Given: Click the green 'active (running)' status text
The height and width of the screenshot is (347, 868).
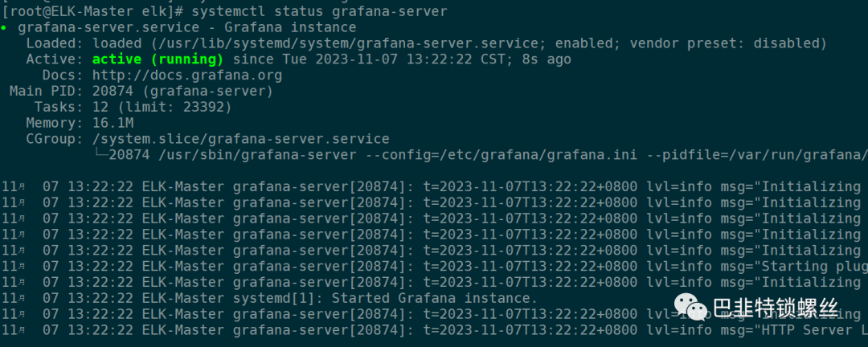Looking at the screenshot, I should pyautogui.click(x=158, y=59).
